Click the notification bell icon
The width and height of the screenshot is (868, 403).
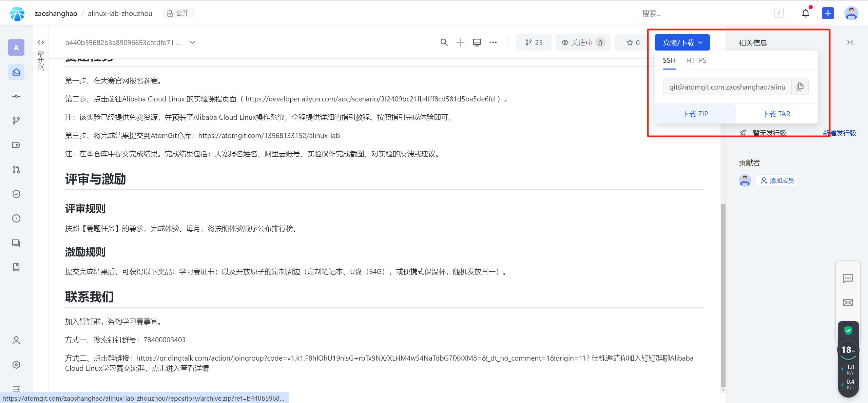(805, 13)
